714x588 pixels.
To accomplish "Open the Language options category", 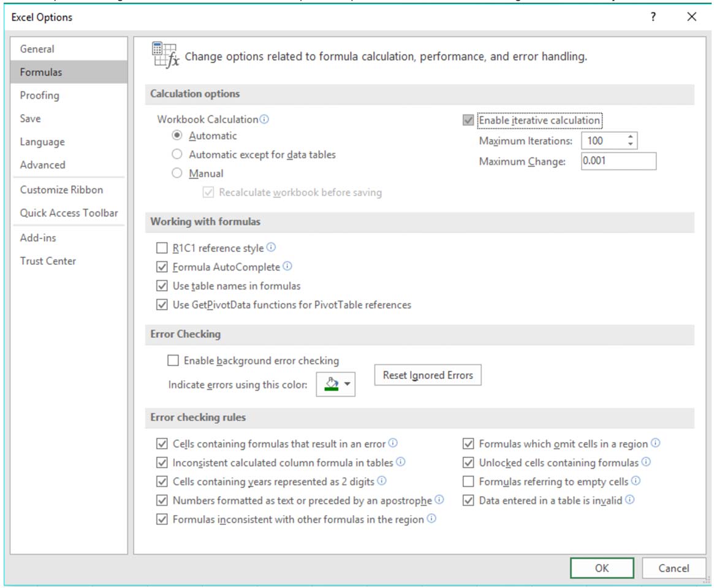I will [x=69, y=142].
